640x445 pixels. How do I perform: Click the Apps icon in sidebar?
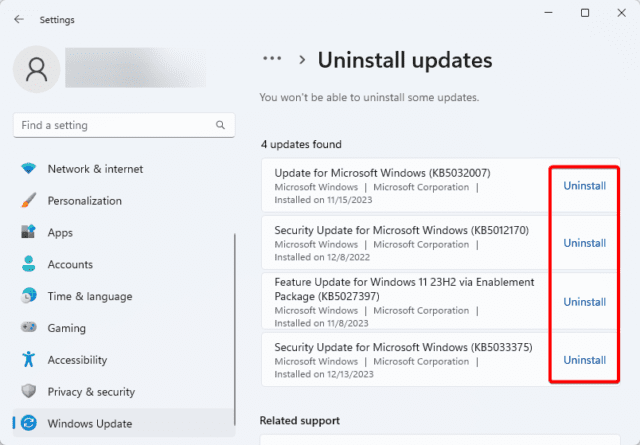click(x=29, y=232)
